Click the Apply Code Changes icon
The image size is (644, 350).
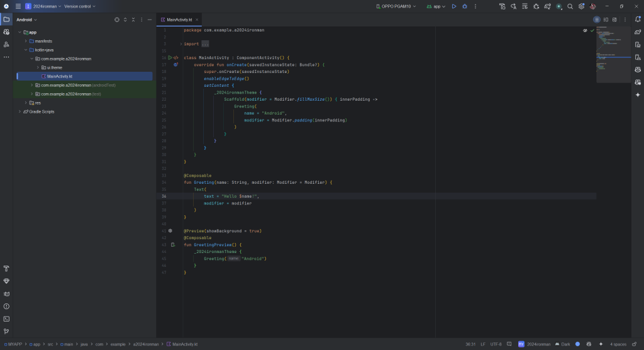[x=525, y=6]
